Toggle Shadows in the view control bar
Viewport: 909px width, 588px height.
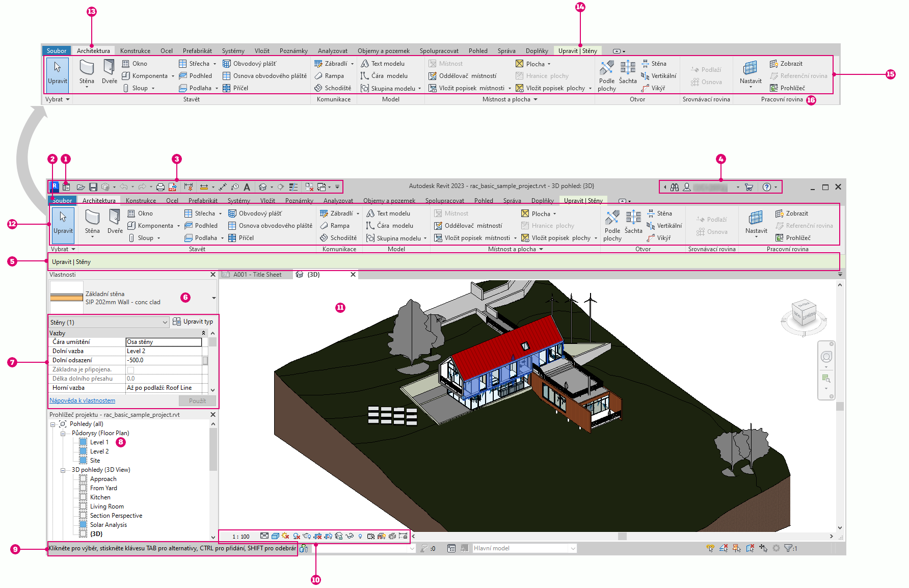pos(297,536)
